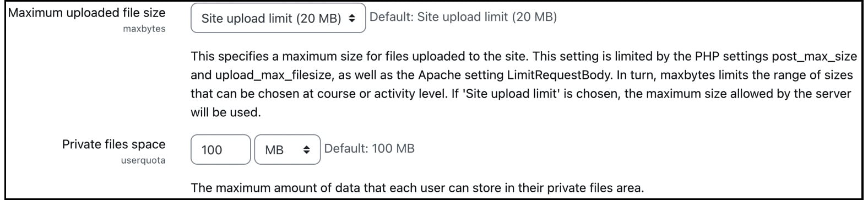Viewport: 868px width, 200px height.
Task: Click the Default: 100 MB text
Action: pos(370,148)
